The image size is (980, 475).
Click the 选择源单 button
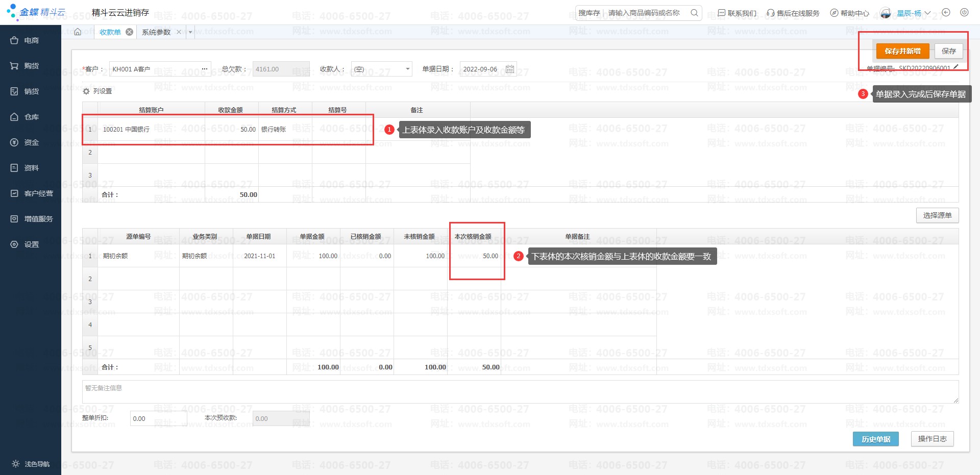click(x=937, y=215)
